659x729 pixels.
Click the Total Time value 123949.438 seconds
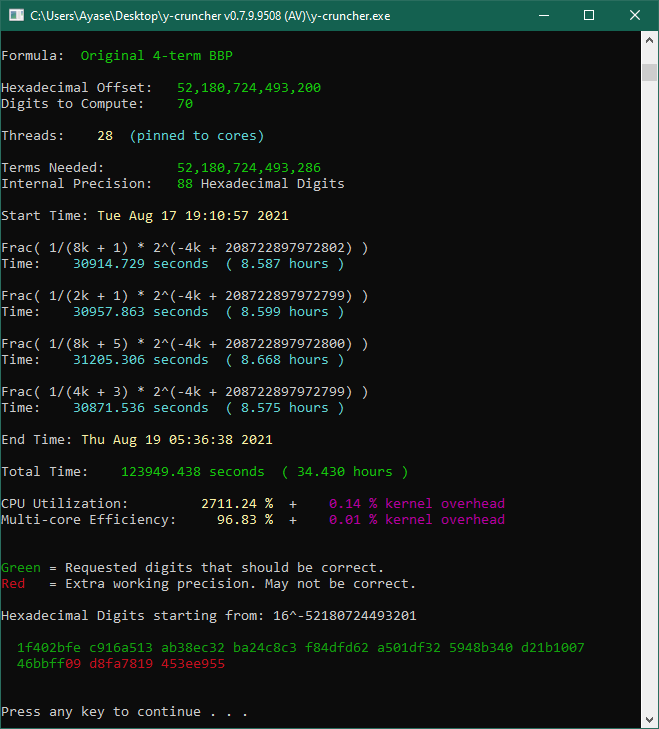pyautogui.click(x=193, y=472)
